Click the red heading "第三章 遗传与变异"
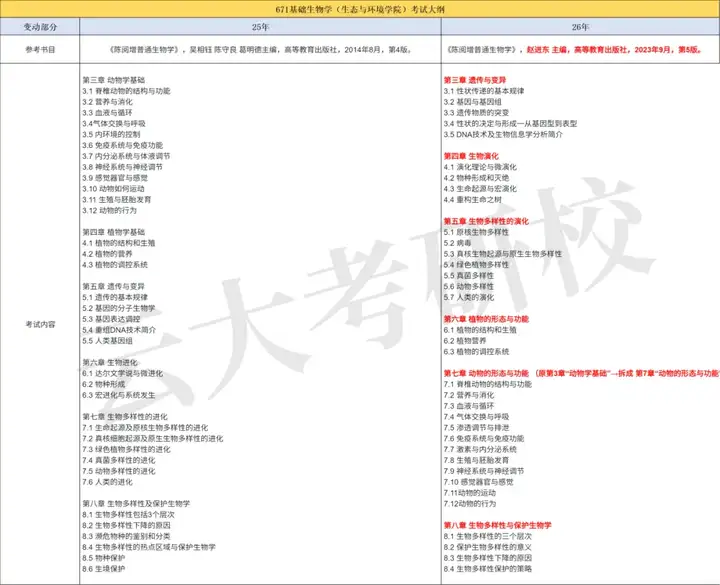720x585 pixels. click(475, 80)
